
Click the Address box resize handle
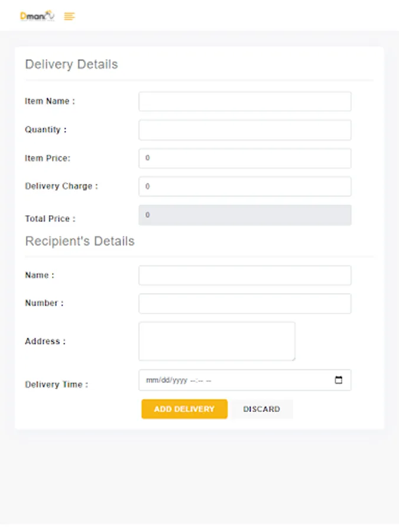[293, 358]
